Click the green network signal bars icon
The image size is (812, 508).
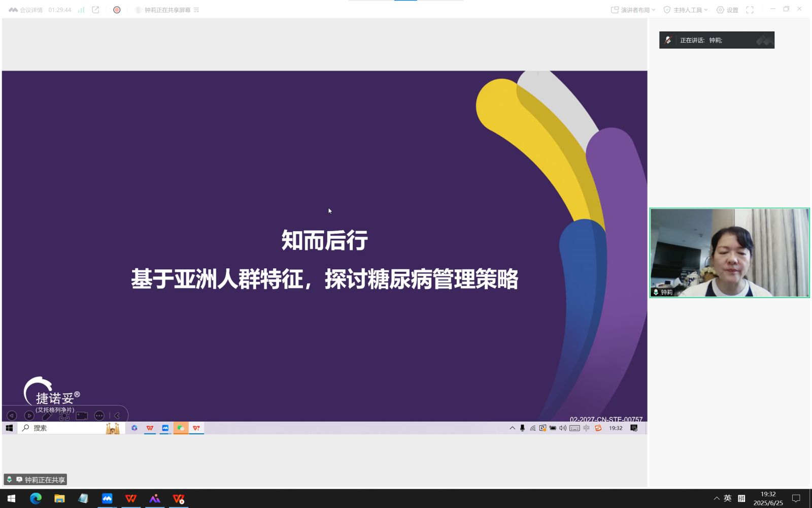[x=81, y=10]
